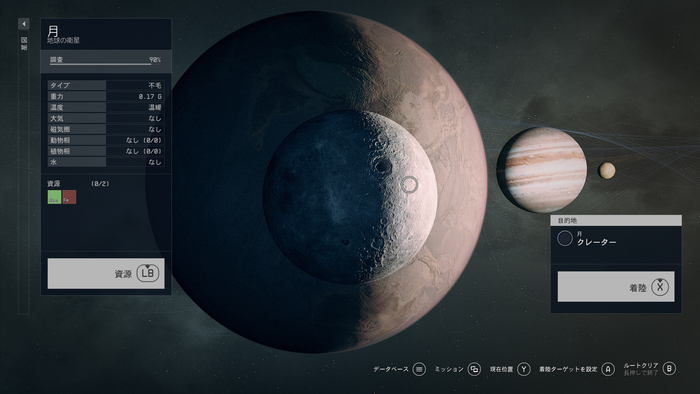Click the ルートクリア label

641,365
